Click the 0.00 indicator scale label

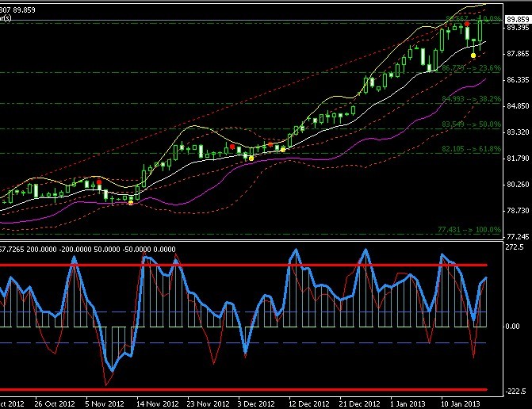pyautogui.click(x=512, y=327)
